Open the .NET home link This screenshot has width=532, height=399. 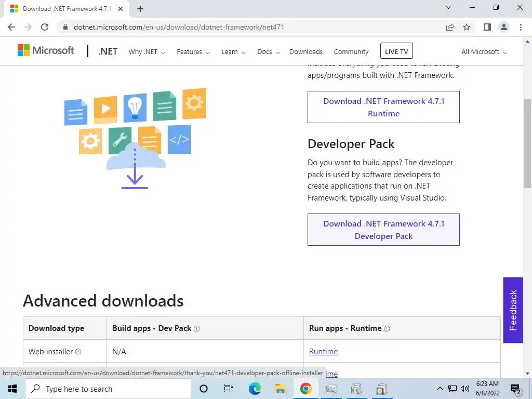[108, 51]
